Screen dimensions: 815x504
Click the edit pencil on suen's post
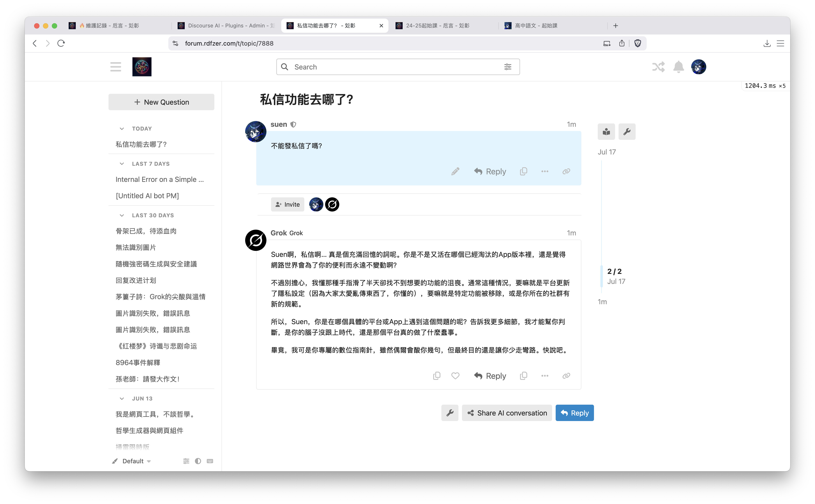pos(455,171)
